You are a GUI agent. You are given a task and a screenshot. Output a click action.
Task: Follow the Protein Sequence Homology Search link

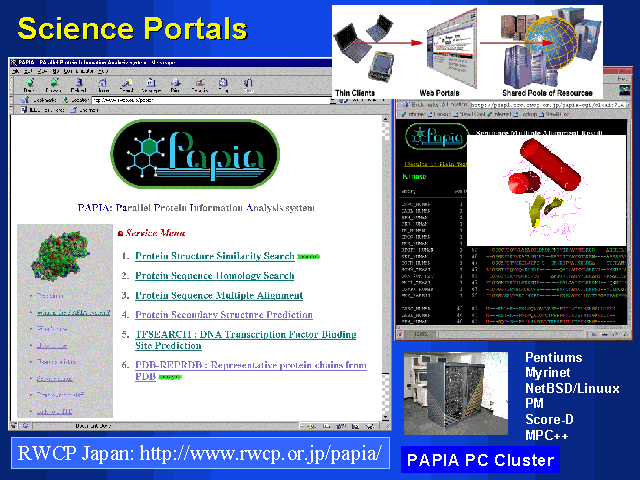tap(214, 276)
